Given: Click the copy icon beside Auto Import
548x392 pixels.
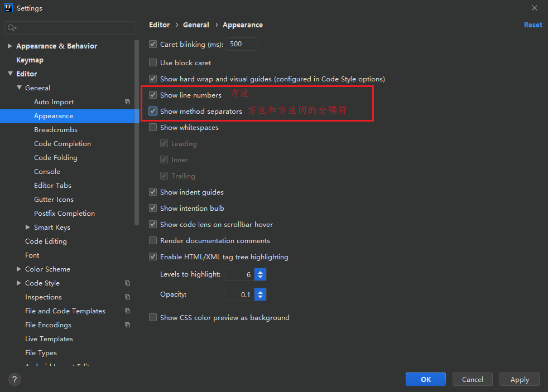Looking at the screenshot, I should coord(127,102).
